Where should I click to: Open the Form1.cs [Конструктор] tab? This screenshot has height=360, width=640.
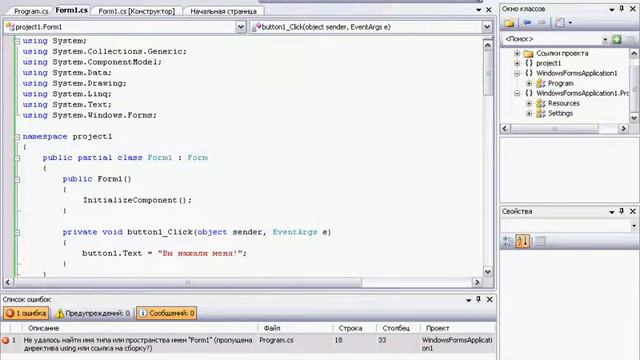tap(137, 11)
